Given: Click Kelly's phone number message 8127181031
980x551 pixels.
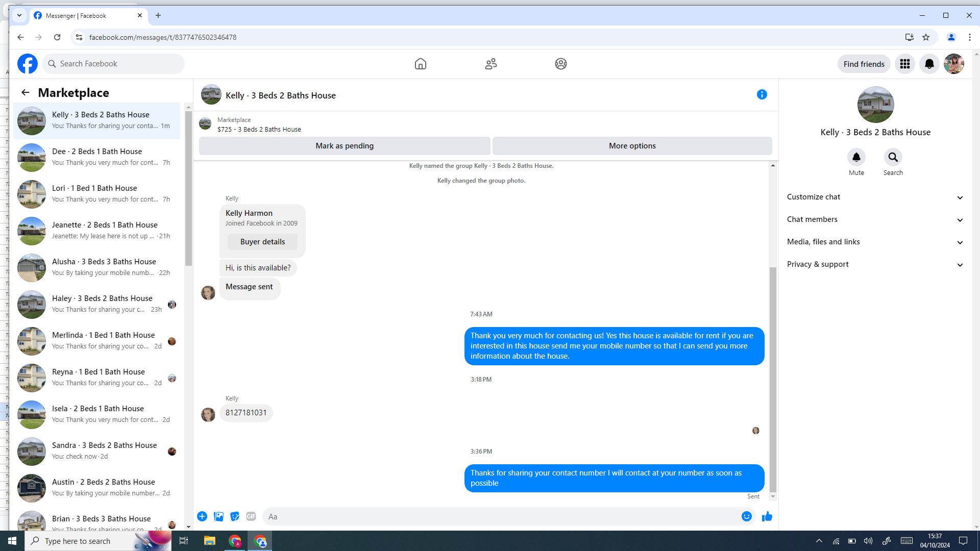Looking at the screenshot, I should point(246,413).
